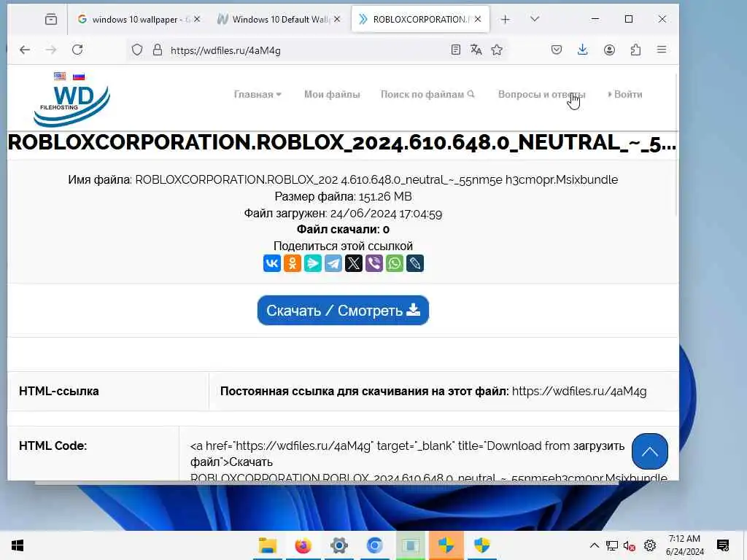Open the Pocket save icon
The height and width of the screenshot is (560, 747).
pyautogui.click(x=557, y=50)
